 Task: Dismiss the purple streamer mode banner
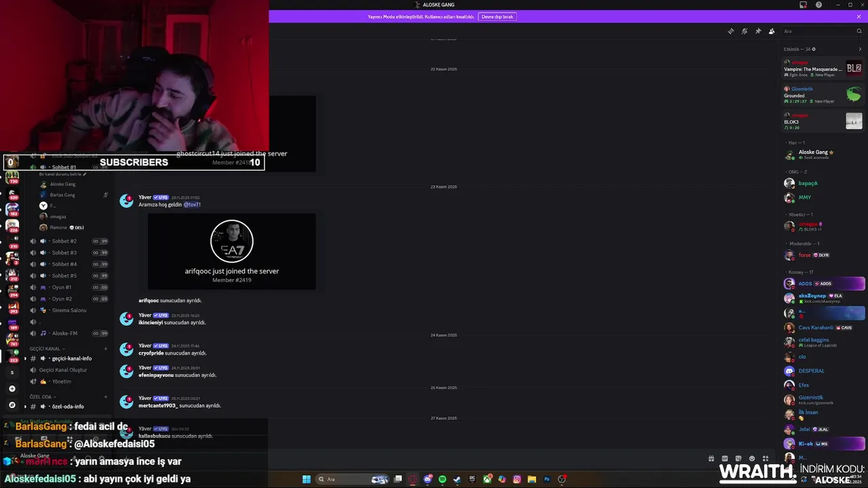[859, 16]
